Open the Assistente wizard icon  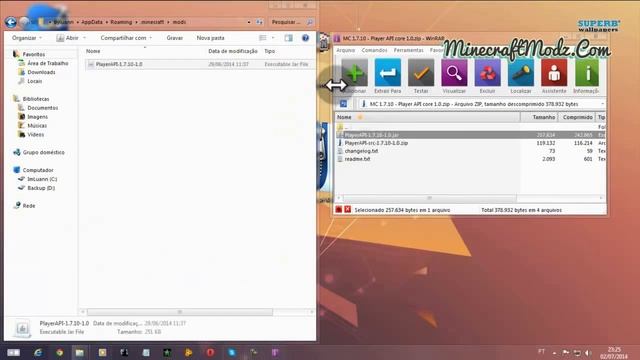(x=554, y=73)
